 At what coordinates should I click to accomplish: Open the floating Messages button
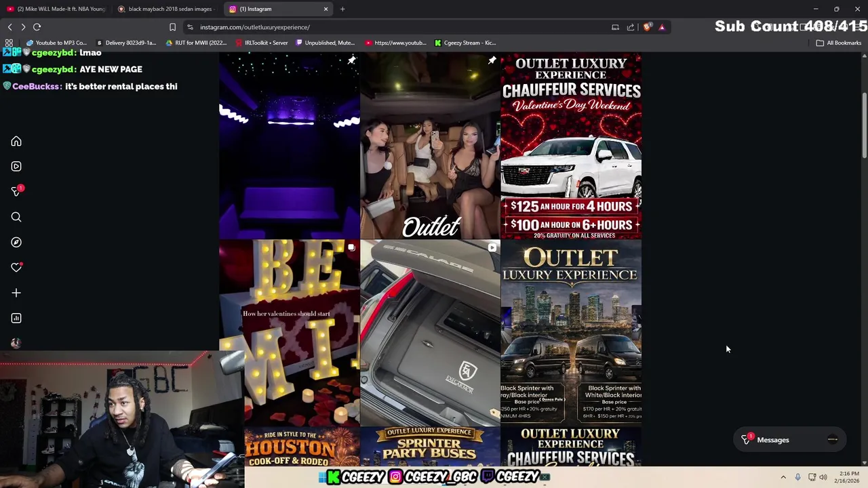[x=790, y=440]
